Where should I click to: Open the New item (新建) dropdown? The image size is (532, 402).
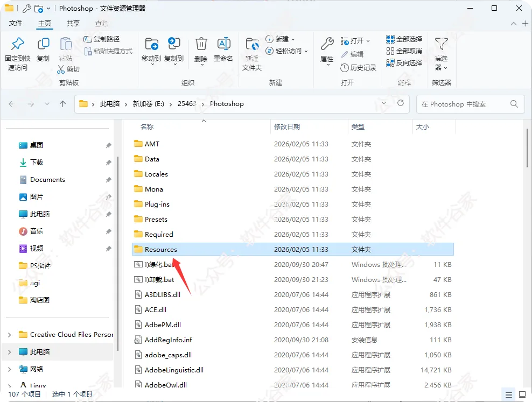click(280, 39)
